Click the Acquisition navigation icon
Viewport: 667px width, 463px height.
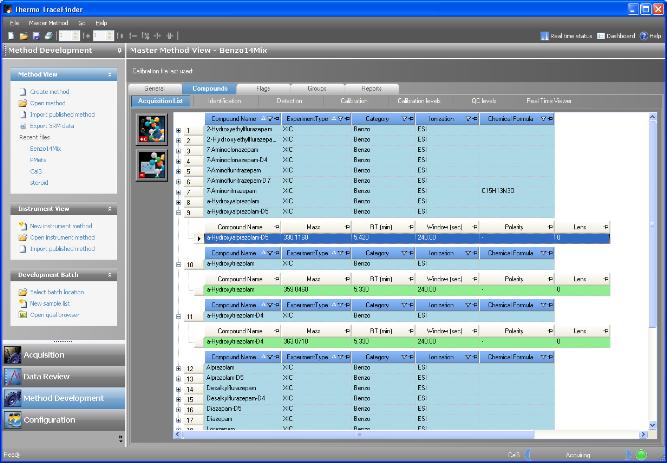click(x=12, y=355)
